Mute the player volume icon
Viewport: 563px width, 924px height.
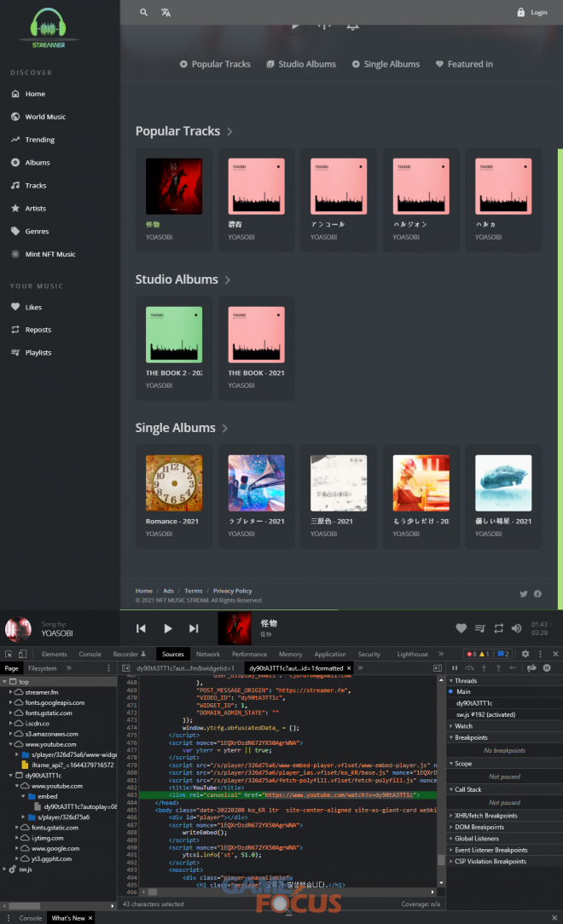click(x=516, y=629)
